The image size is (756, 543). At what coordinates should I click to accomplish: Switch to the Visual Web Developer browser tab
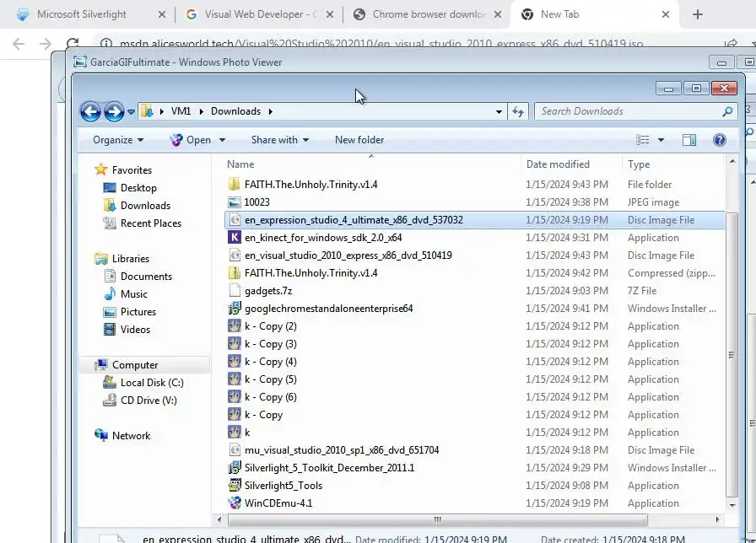(259, 14)
